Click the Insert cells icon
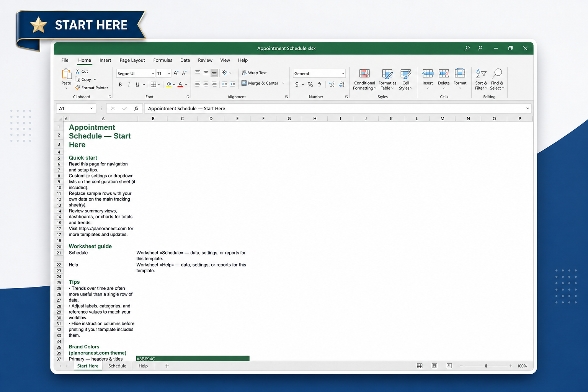 tap(428, 73)
